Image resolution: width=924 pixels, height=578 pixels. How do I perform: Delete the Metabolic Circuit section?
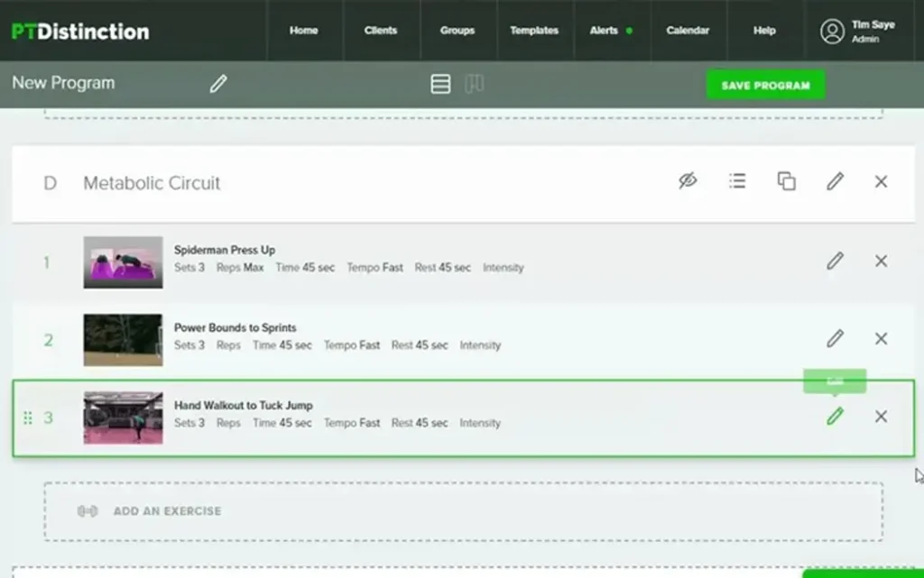881,181
